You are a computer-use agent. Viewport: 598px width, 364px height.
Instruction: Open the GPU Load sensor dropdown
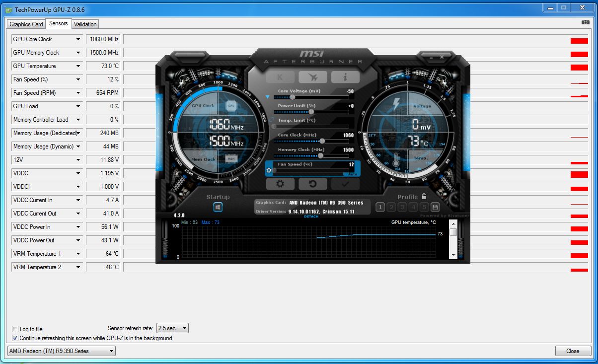click(78, 106)
